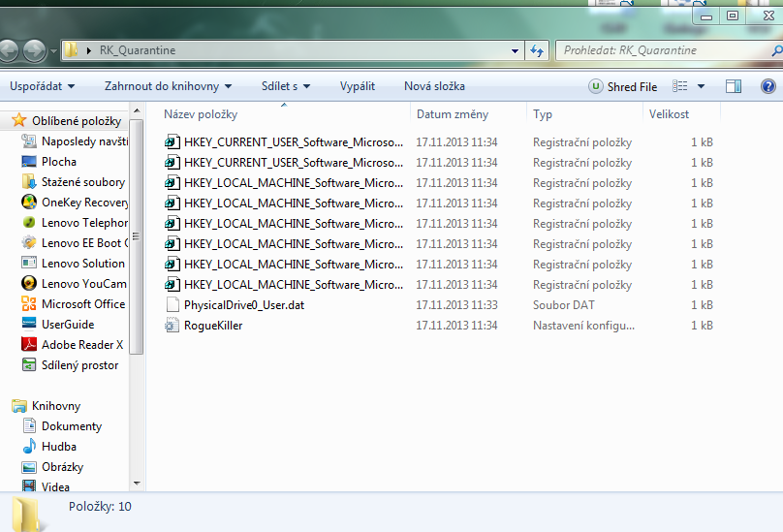The height and width of the screenshot is (532, 783).
Task: Click the Nová složka command
Action: tap(434, 86)
